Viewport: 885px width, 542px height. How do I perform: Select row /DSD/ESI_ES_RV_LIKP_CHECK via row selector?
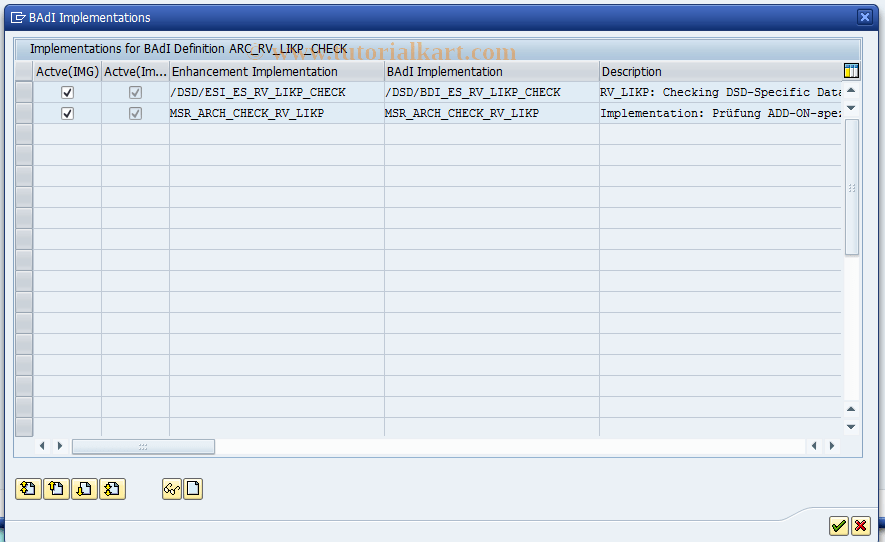coord(24,92)
